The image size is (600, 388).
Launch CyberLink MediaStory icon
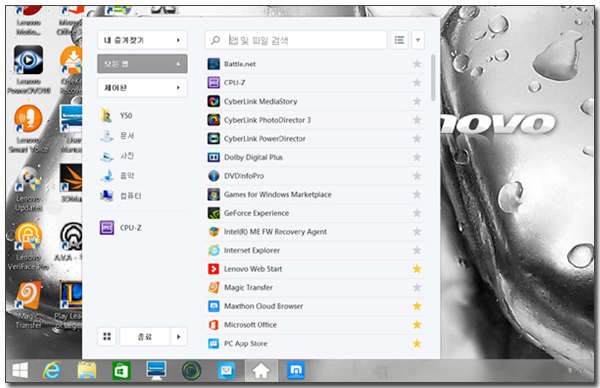coord(214,101)
